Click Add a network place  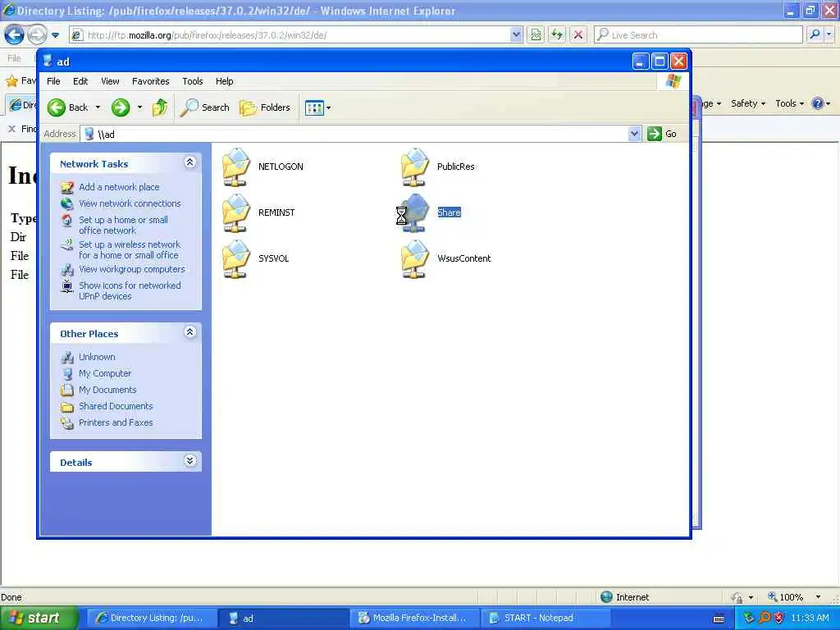pyautogui.click(x=119, y=187)
